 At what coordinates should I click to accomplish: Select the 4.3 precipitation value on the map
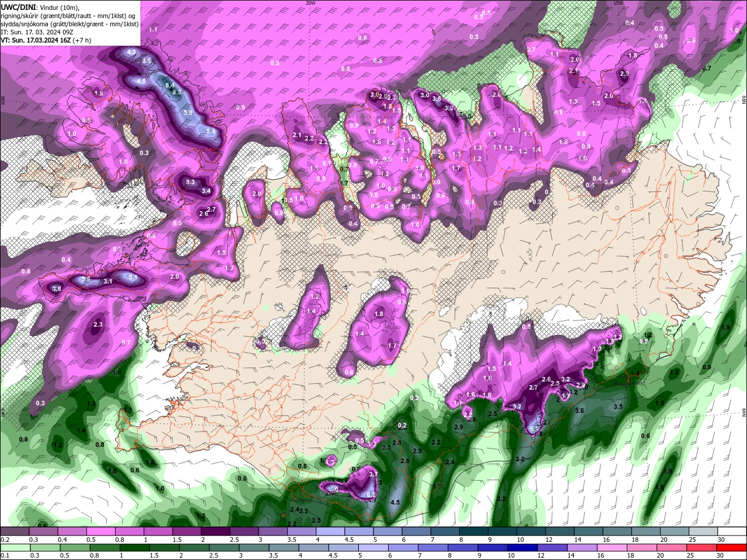point(131,52)
